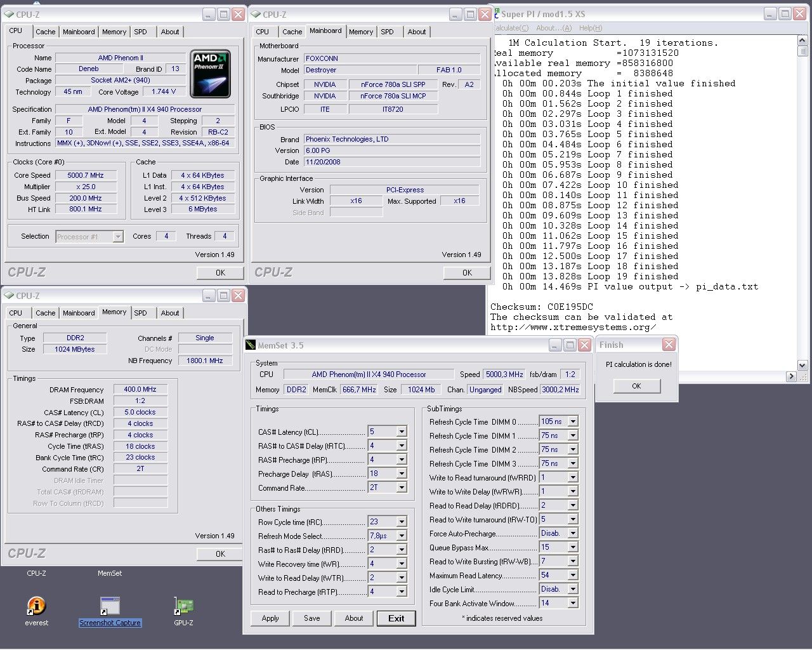Click the http://www.xtremesystems.org/ text

(x=573, y=327)
